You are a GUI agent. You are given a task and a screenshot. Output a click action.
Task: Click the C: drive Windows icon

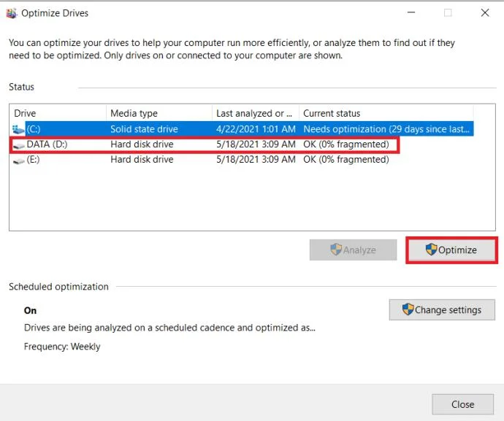coord(18,129)
